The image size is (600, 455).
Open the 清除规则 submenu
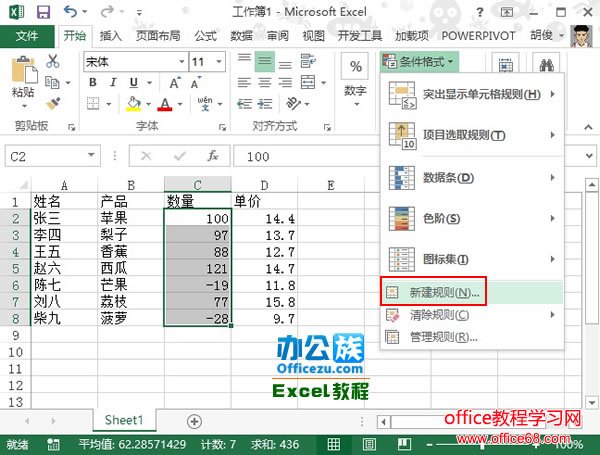472,315
